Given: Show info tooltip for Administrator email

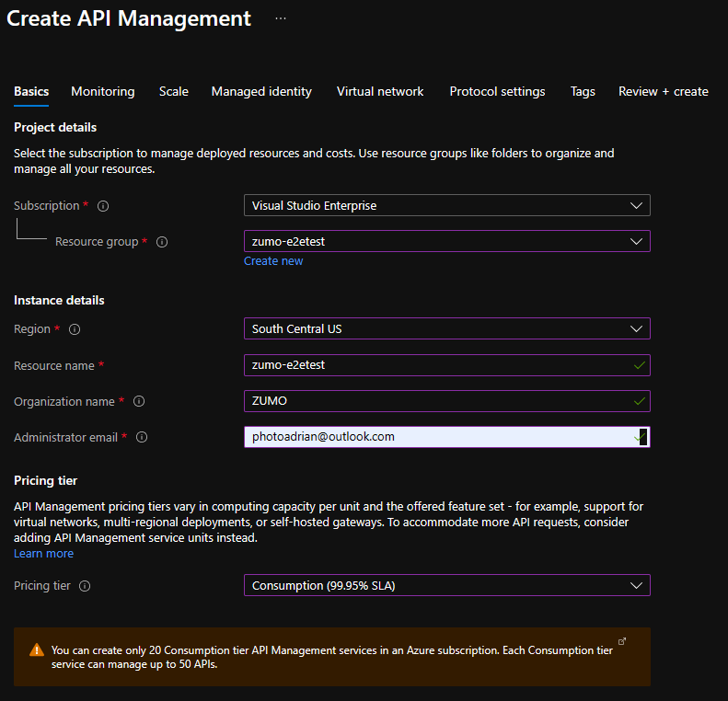Looking at the screenshot, I should click(142, 437).
